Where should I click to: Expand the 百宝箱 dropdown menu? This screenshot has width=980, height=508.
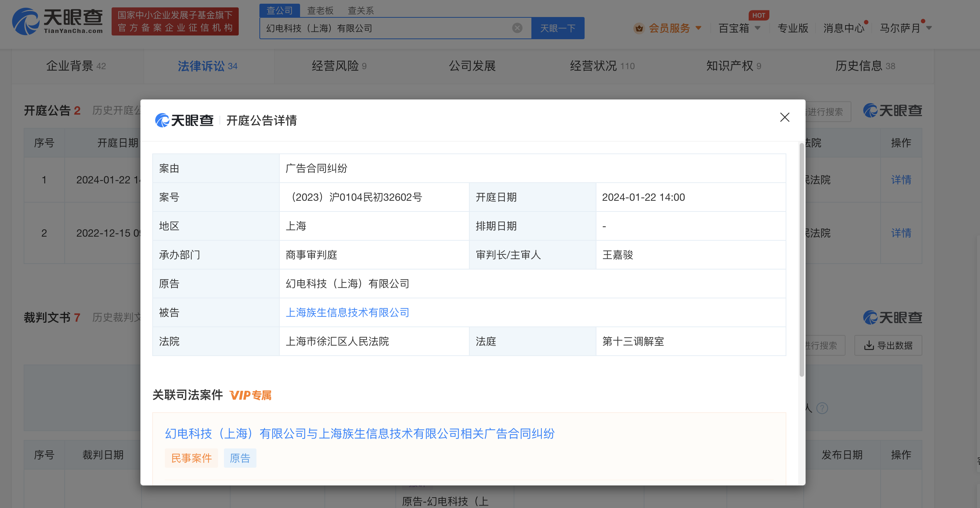click(x=758, y=28)
